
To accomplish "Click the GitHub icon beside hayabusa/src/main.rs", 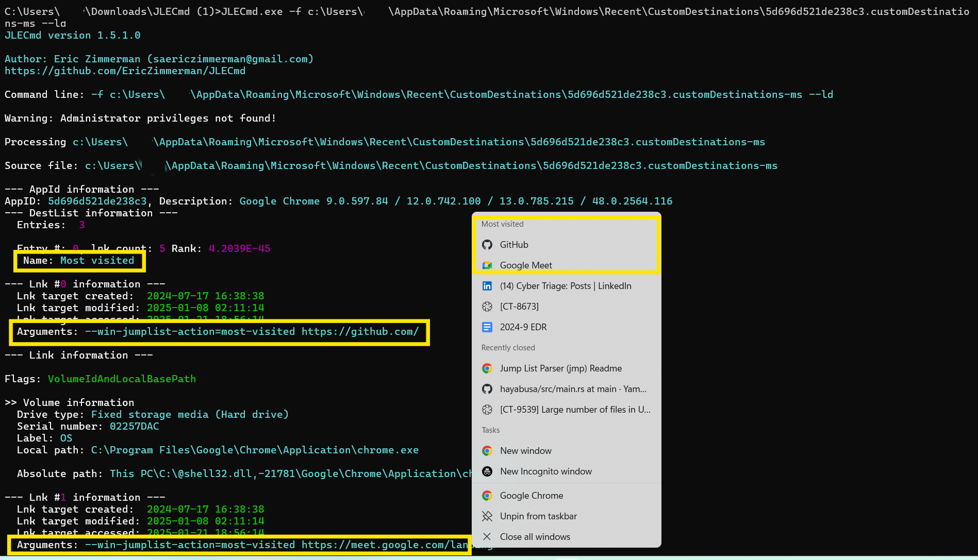I will point(487,389).
